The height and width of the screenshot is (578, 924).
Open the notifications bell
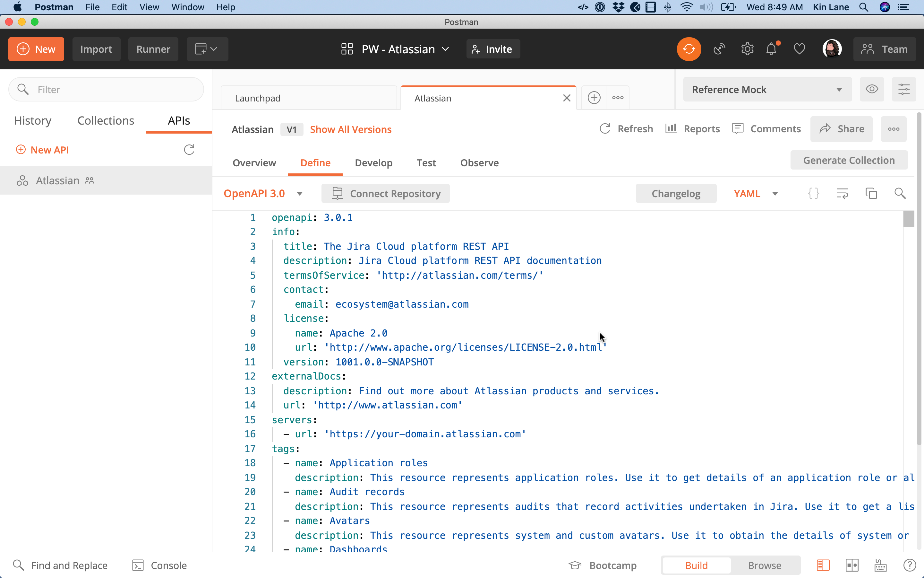pos(772,49)
